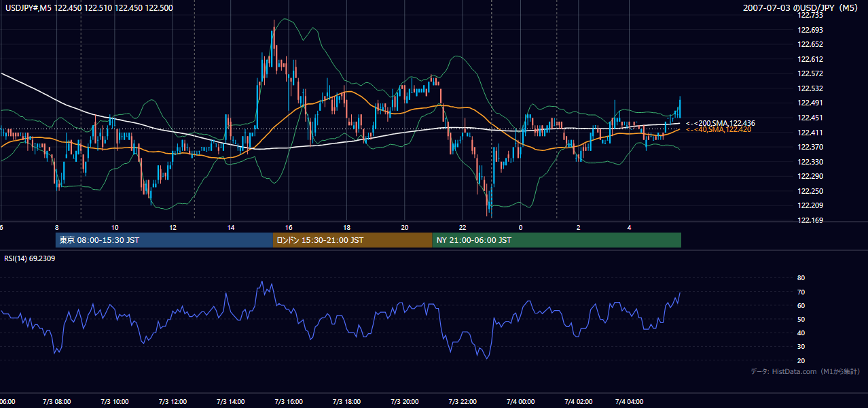
Task: Click the 7/4 02:00 time label
Action: [579, 402]
